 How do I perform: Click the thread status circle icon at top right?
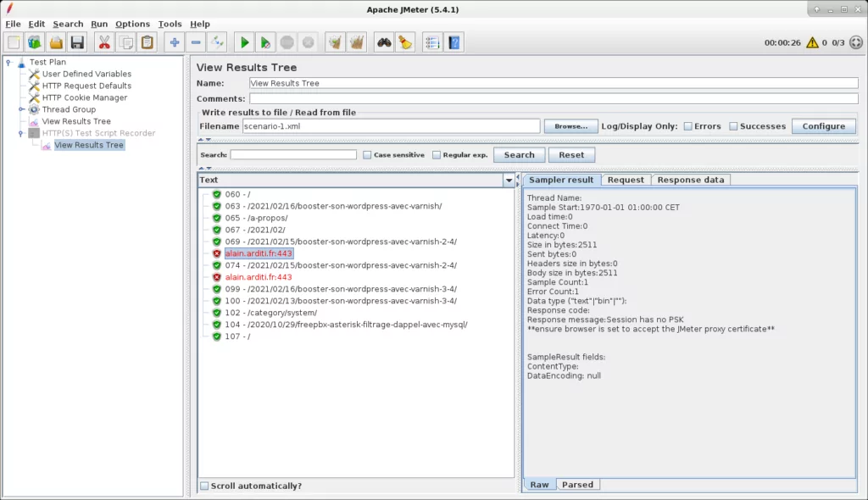856,42
